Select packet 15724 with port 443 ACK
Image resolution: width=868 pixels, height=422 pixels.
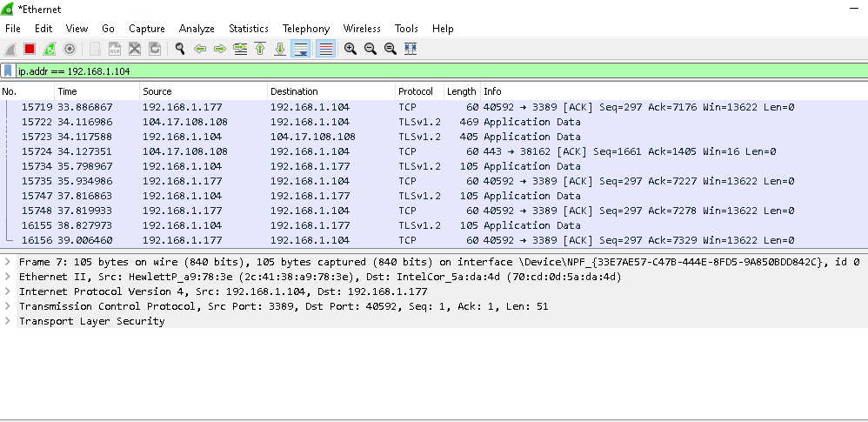pos(434,151)
